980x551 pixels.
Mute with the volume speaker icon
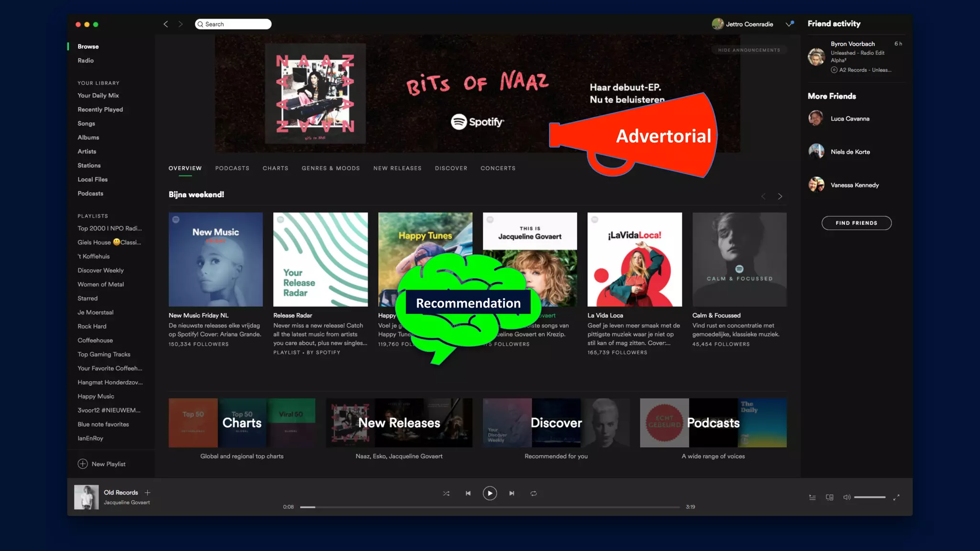[x=846, y=497]
